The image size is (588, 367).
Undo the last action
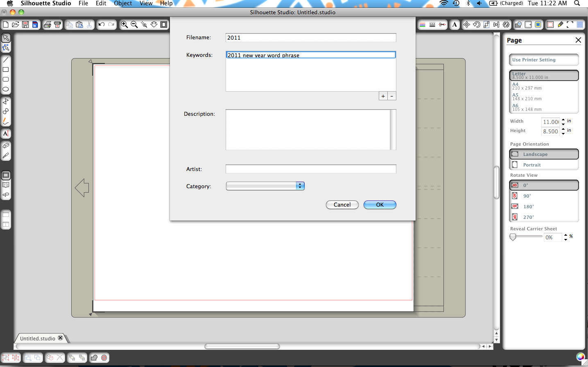102,25
